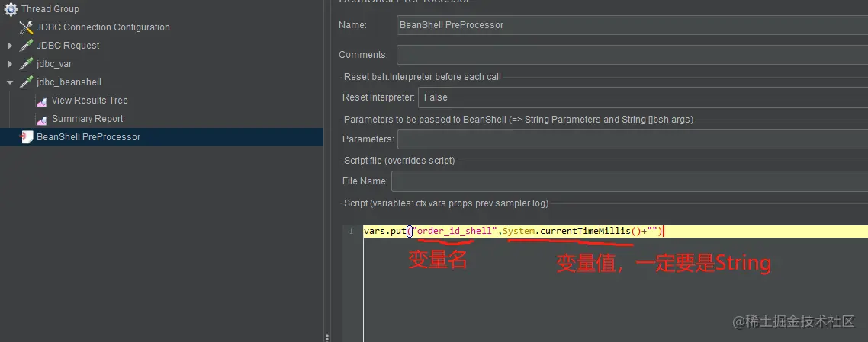Select jdbc_beanshell in the test plan

[x=69, y=82]
